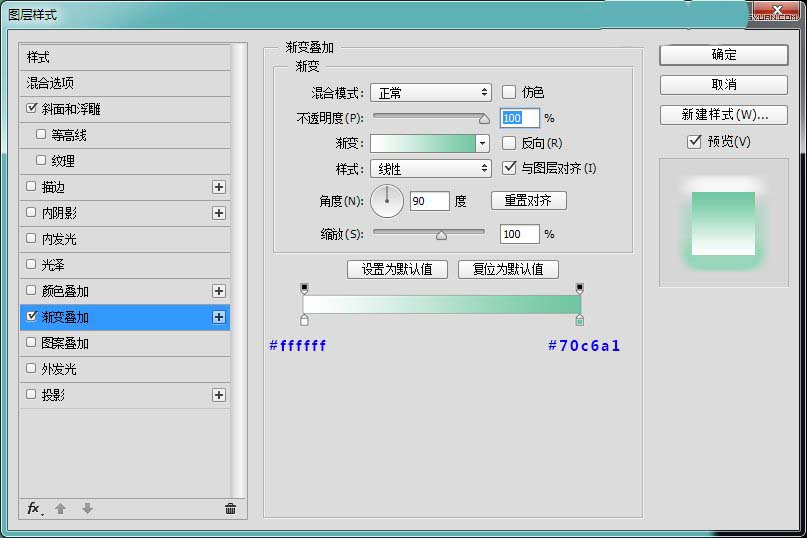Click the 不透明度 opacity slider handle

484,118
